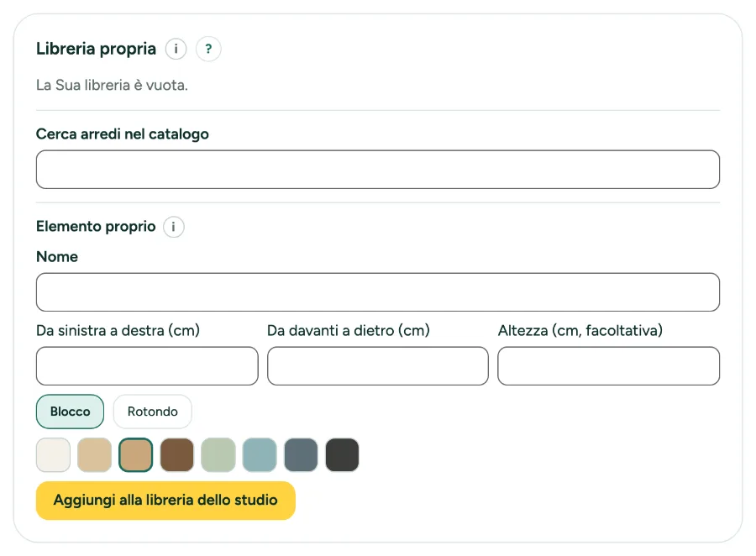The height and width of the screenshot is (556, 756).
Task: Open question mark help beside Libreria propria
Action: [x=208, y=49]
